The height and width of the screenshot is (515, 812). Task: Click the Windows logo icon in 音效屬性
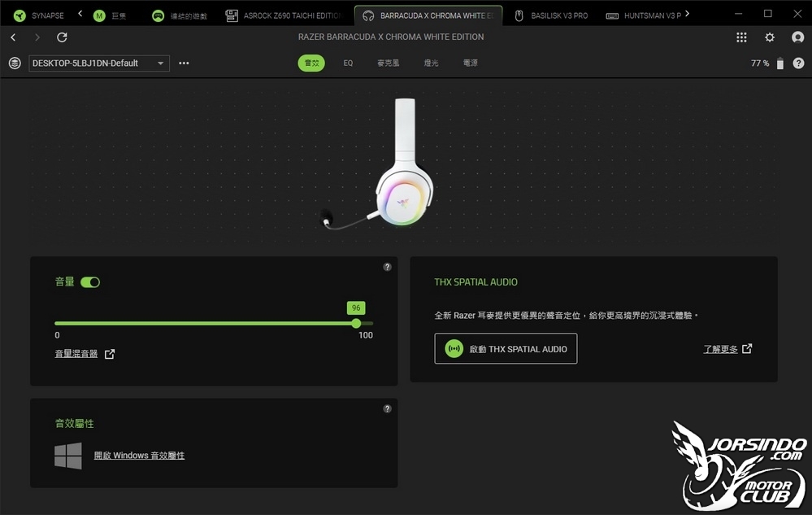[x=68, y=456]
